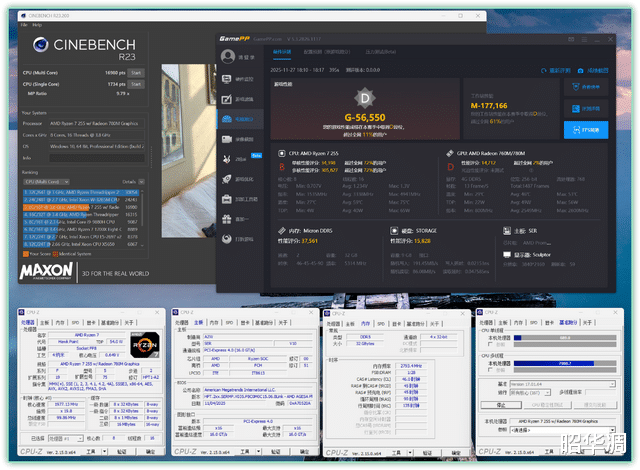Click the Cinebench rendered scene preview image
Viewport: 640px width, 470px height.
(x=189, y=151)
